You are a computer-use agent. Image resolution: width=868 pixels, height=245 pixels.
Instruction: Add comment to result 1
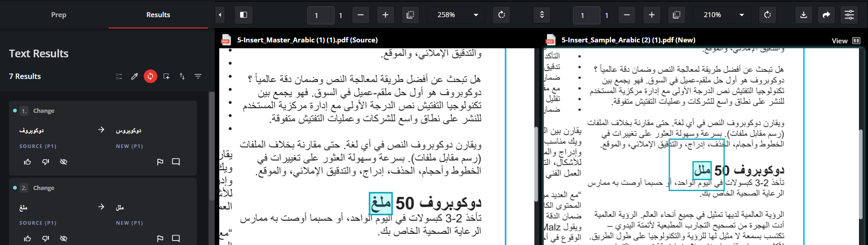(176, 162)
